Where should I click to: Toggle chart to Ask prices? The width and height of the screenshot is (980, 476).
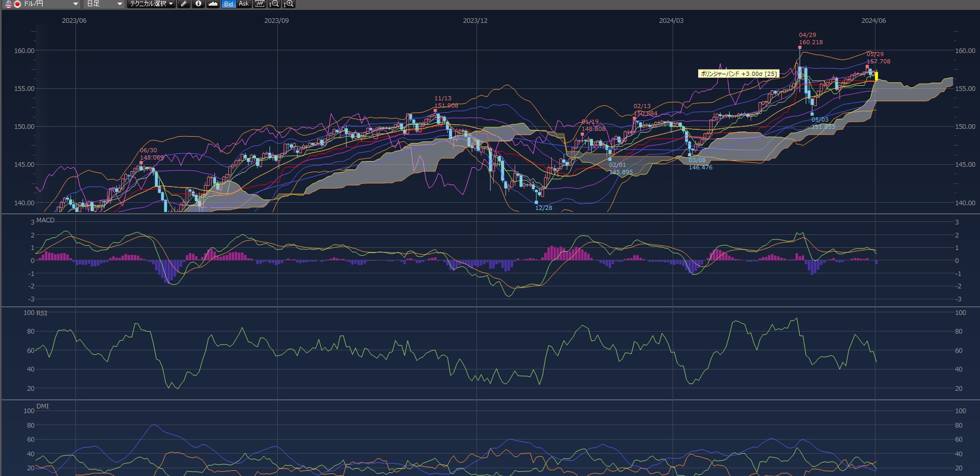pyautogui.click(x=243, y=4)
